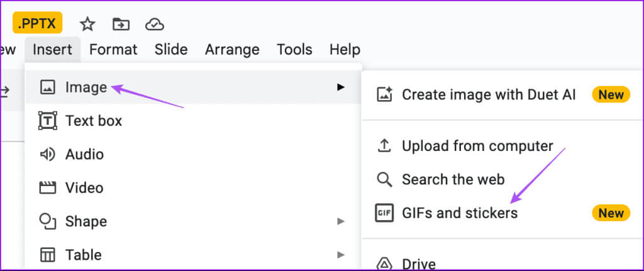Star this presentation with the star icon
Viewport: 644px width, 271px height.
pos(87,25)
